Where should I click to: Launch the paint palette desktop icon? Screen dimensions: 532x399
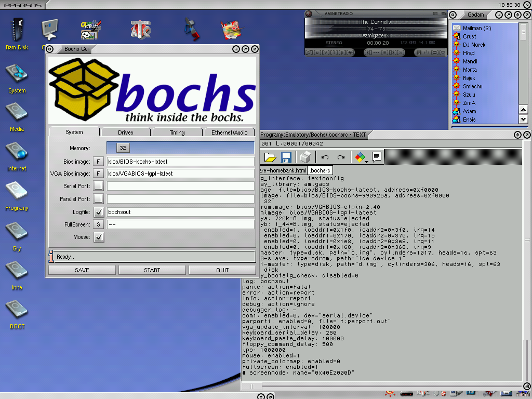tap(231, 30)
